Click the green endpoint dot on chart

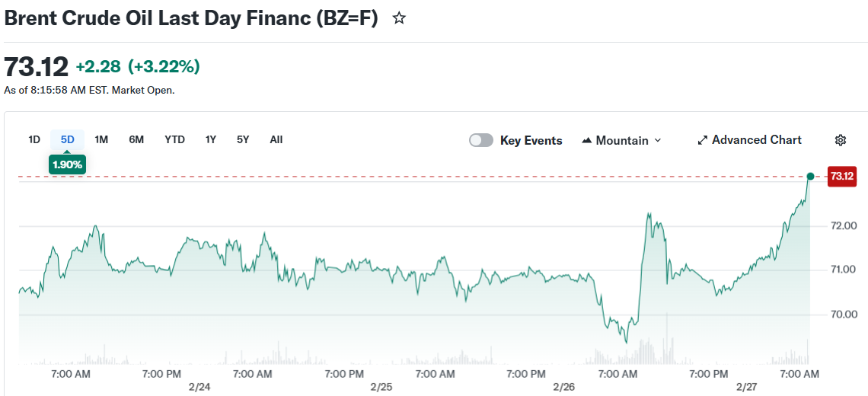pos(810,177)
